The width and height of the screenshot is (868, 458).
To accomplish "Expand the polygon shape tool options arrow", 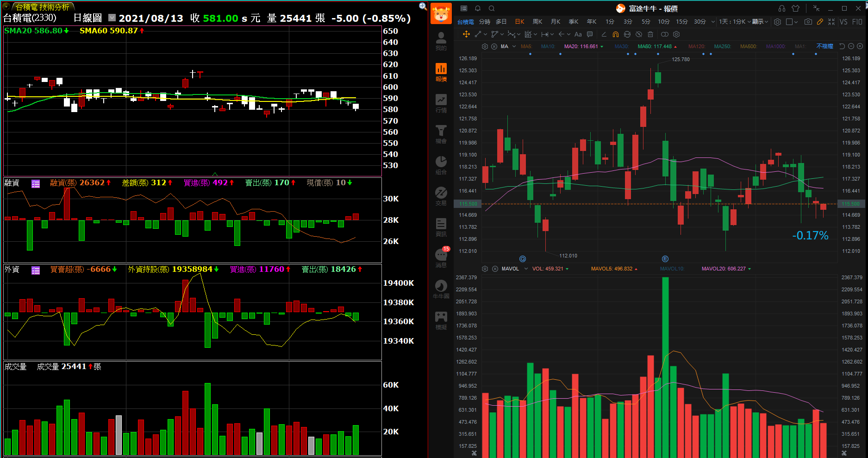I will (502, 34).
